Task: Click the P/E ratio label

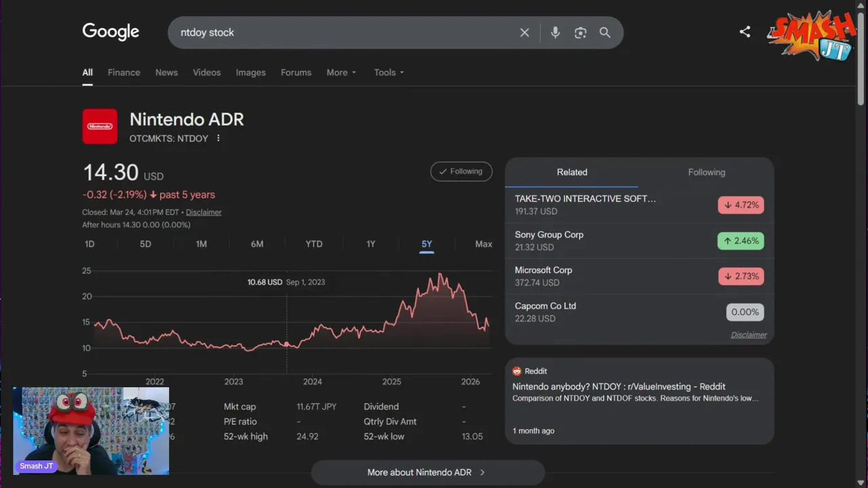Action: pos(240,422)
